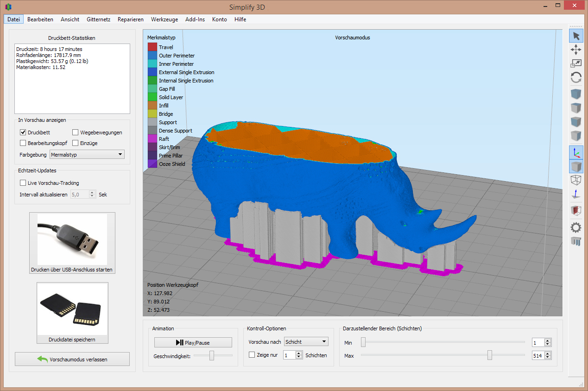Click Vorschaumodus verlassen button
The width and height of the screenshot is (588, 391).
(72, 359)
